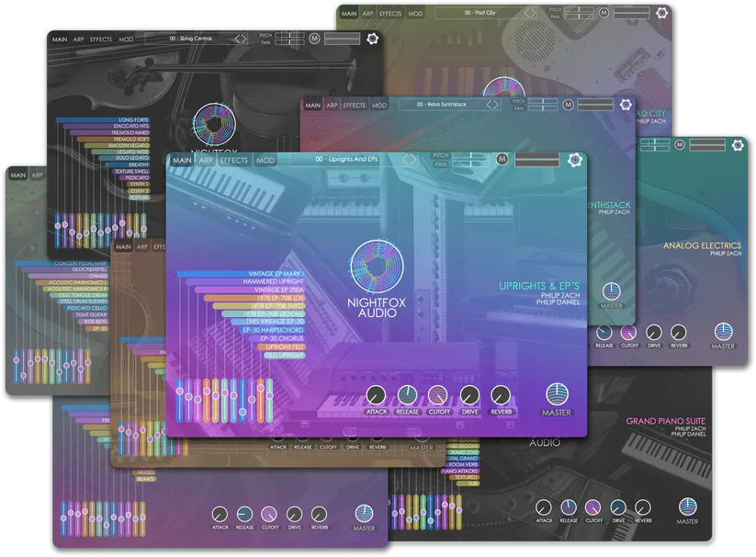
Task: Toggle the HAMMERED UPRIGHT layer
Action: [245, 281]
